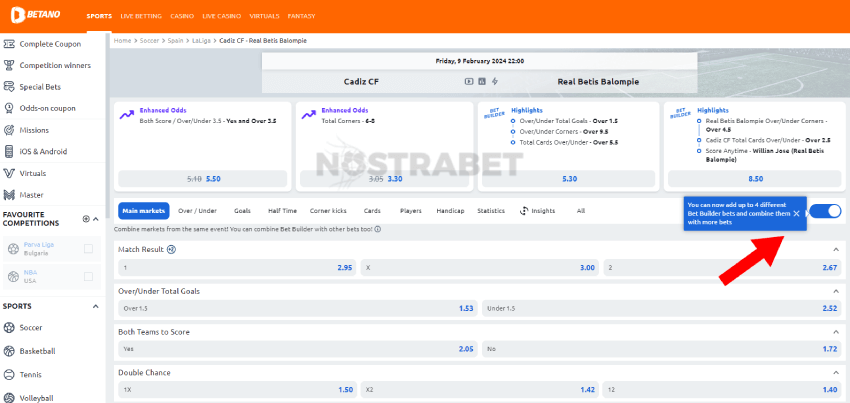Click the Odds-on coupon icon

[x=9, y=108]
